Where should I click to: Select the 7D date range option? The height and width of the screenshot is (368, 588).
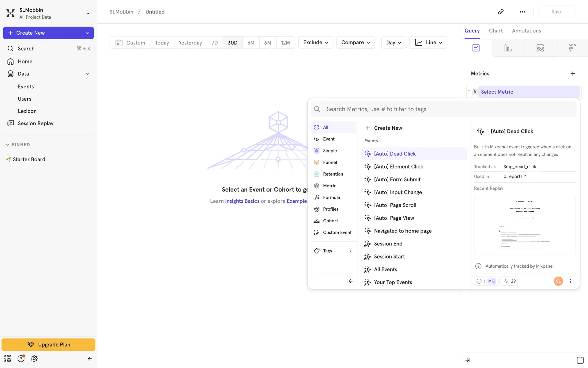215,43
